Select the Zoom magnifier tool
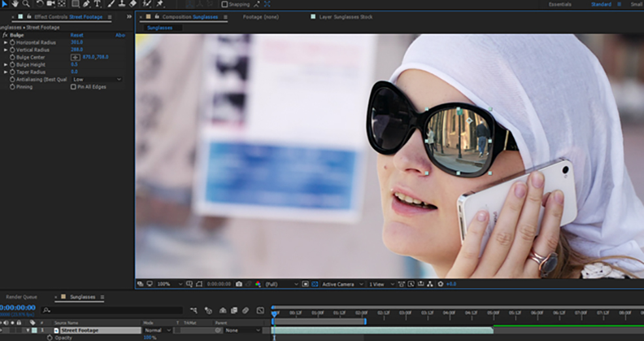The height and width of the screenshot is (341, 644). coord(26,4)
